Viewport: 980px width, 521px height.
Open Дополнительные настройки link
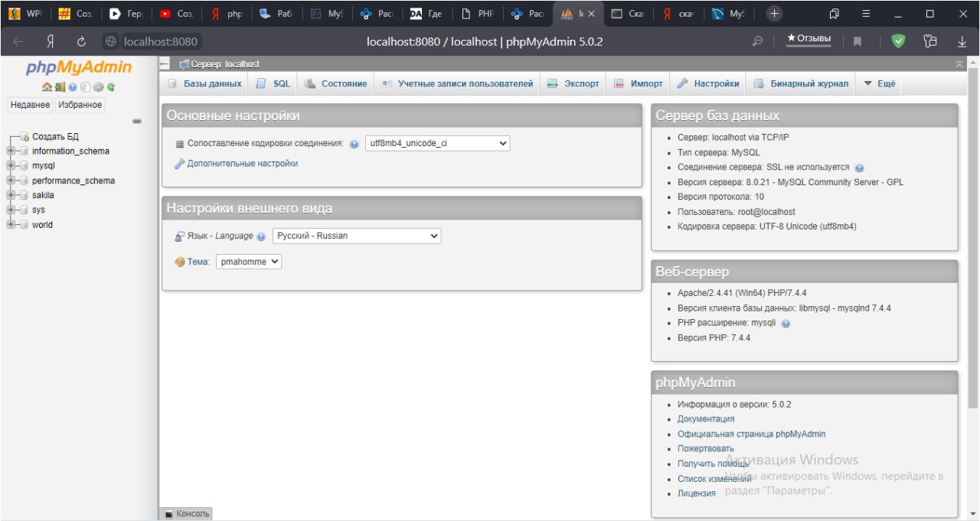point(242,164)
